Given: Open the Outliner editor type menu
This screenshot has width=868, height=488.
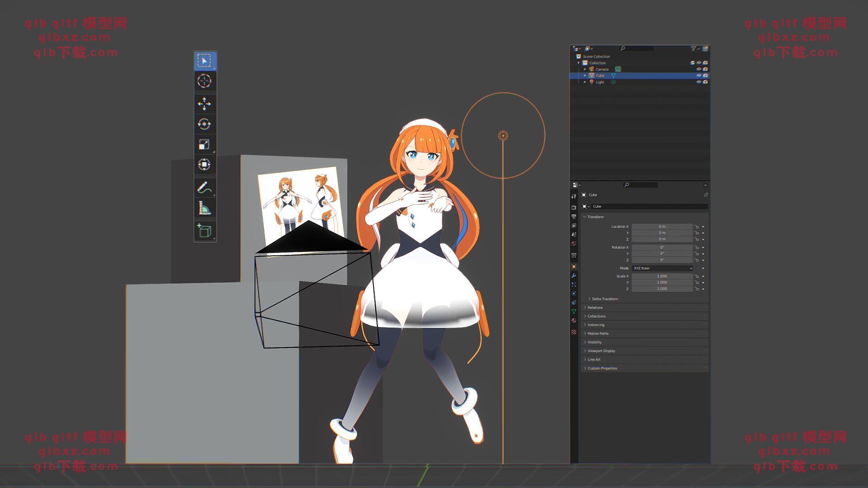Looking at the screenshot, I should [577, 48].
